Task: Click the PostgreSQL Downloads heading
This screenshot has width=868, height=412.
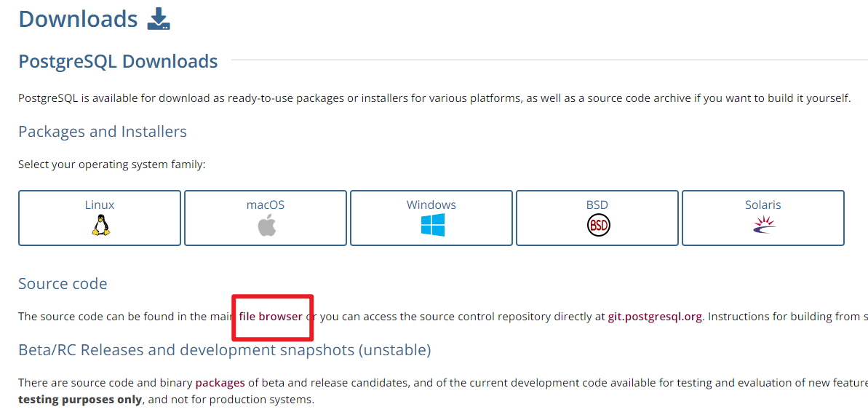Action: [x=118, y=61]
